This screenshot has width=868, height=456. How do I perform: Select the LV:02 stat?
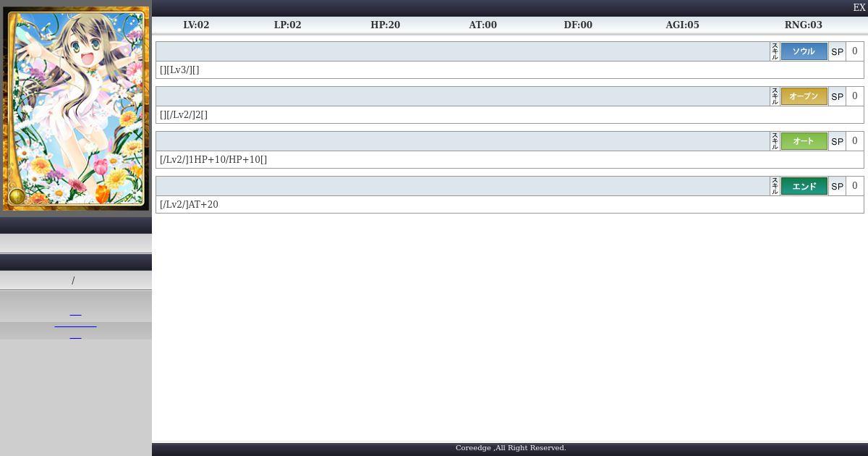(x=196, y=25)
